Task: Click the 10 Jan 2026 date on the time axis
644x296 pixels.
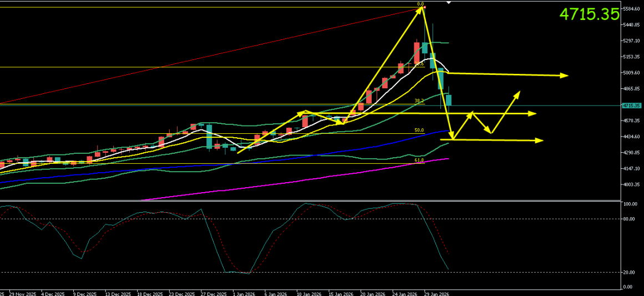Action: pyautogui.click(x=308, y=294)
